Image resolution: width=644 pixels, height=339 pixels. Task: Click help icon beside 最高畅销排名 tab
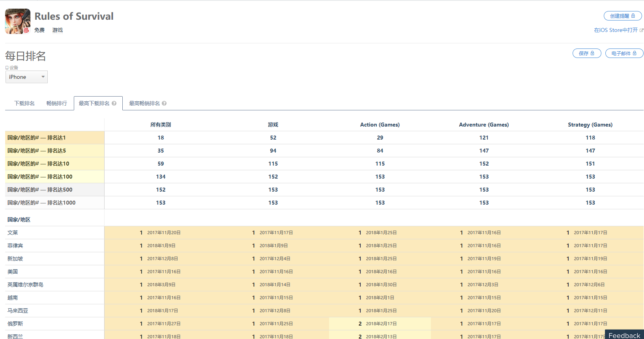click(x=164, y=103)
